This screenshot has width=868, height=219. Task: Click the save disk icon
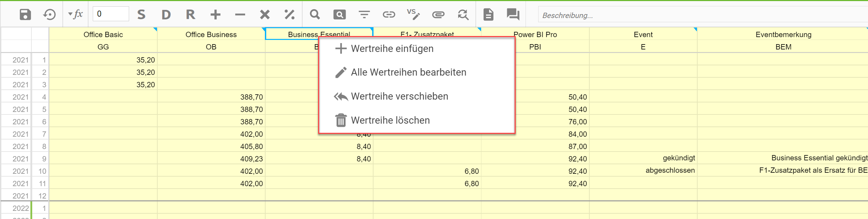[x=25, y=14]
